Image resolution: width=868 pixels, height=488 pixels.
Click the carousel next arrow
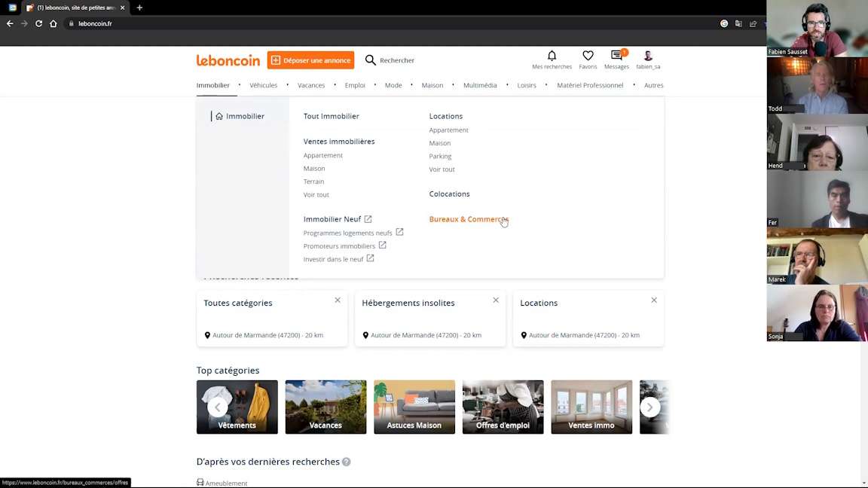[x=650, y=407]
